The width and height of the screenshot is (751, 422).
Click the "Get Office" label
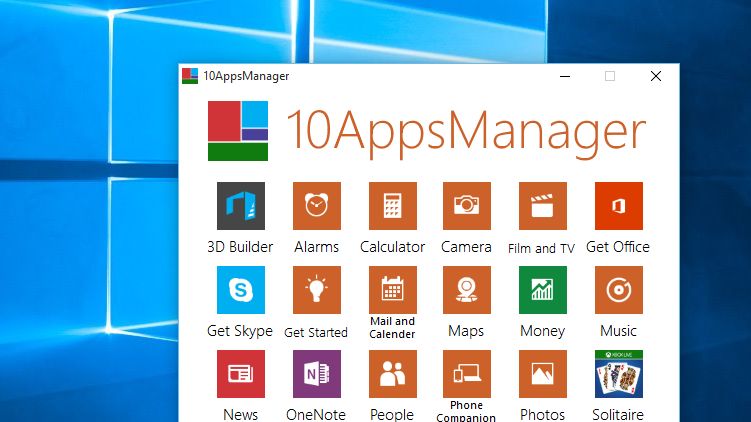(618, 247)
